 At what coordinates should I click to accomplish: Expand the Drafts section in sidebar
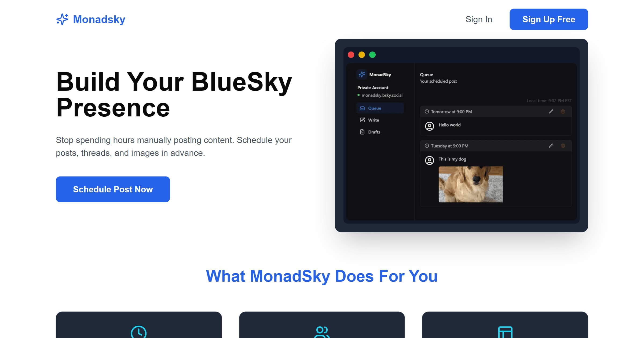(374, 131)
